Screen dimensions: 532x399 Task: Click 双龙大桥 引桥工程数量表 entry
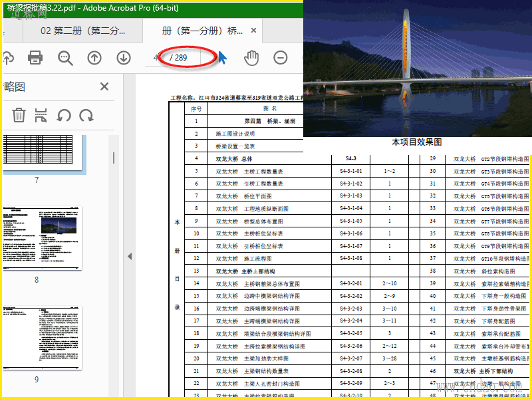click(x=249, y=184)
